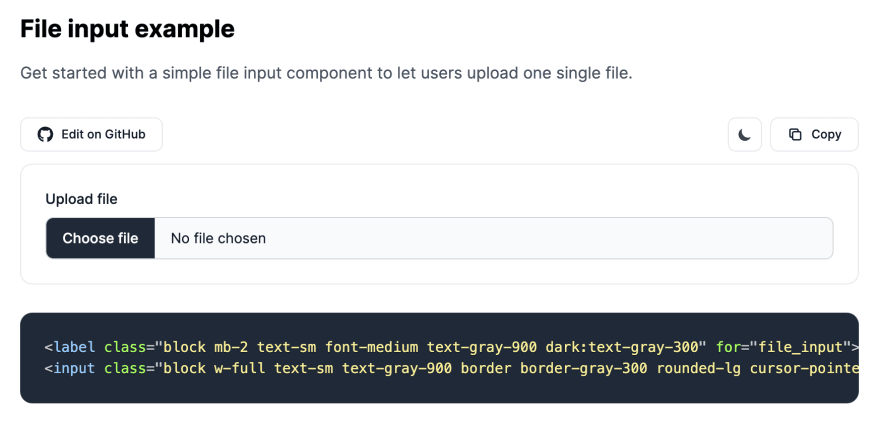Click "font-medium" in the label code line
The height and width of the screenshot is (427, 880).
[372, 347]
